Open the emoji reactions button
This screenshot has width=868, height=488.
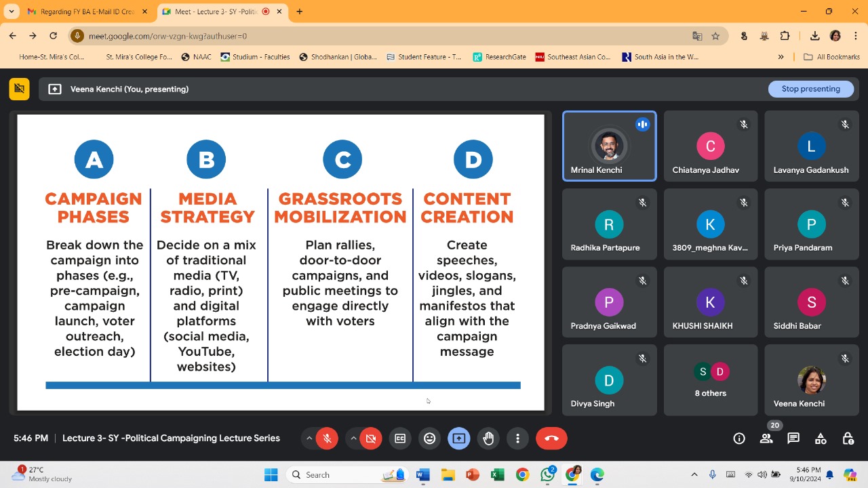pos(429,439)
